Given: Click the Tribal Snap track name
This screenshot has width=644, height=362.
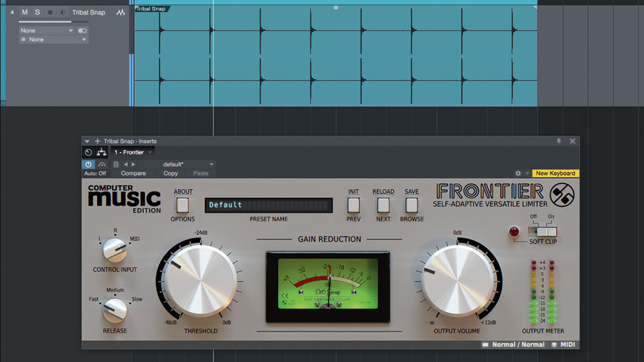Looking at the screenshot, I should coord(89,12).
